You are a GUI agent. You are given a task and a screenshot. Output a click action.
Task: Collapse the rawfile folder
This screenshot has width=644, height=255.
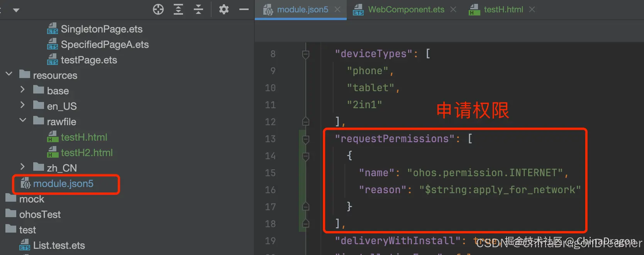(23, 120)
